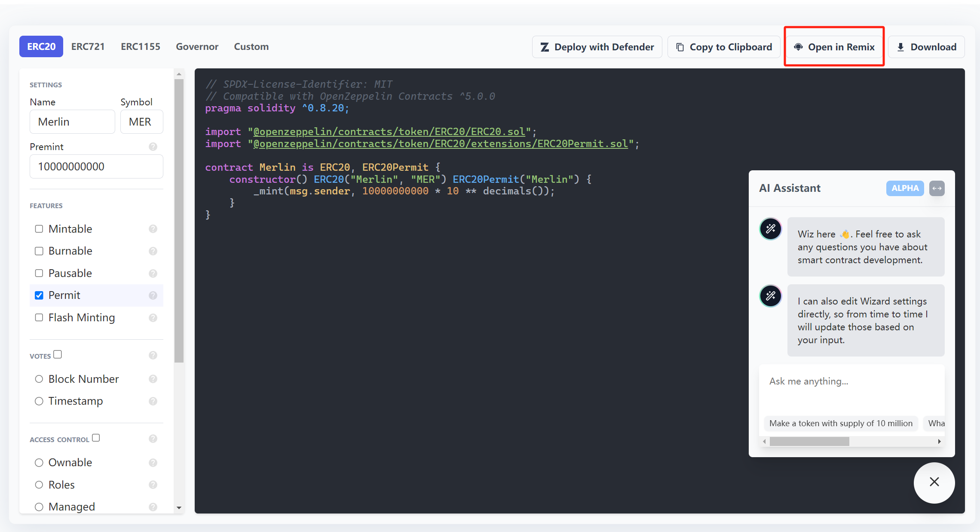The image size is (980, 532).
Task: Click the Wiz avatar icon on first message
Action: [x=771, y=229]
